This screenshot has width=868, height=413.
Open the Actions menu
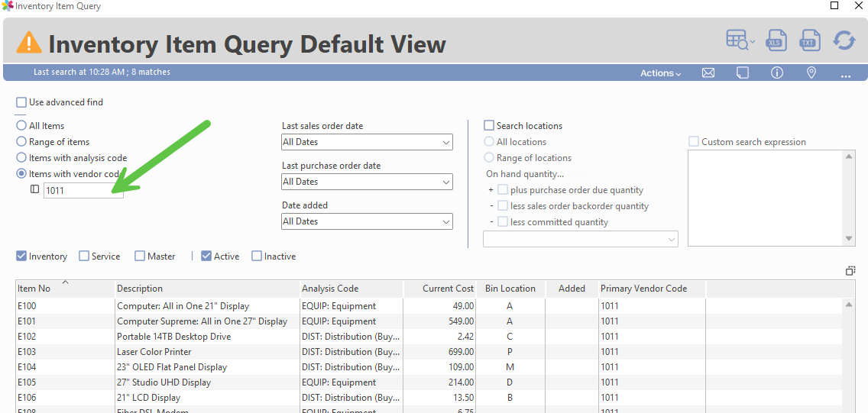[x=660, y=73]
